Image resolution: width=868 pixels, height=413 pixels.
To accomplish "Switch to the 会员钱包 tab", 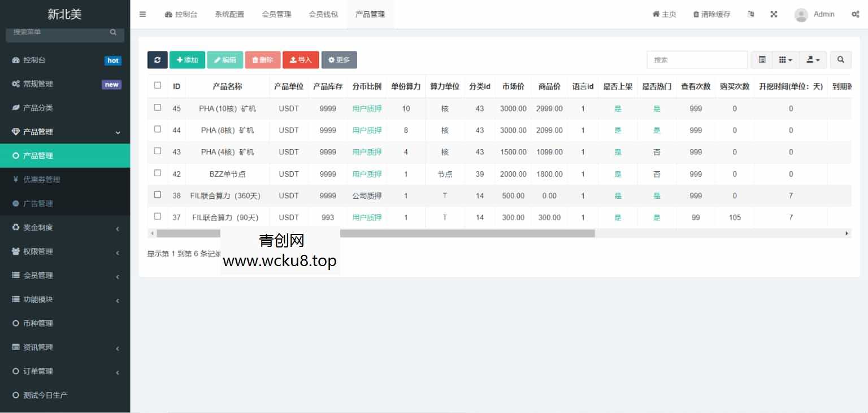I will (x=323, y=14).
